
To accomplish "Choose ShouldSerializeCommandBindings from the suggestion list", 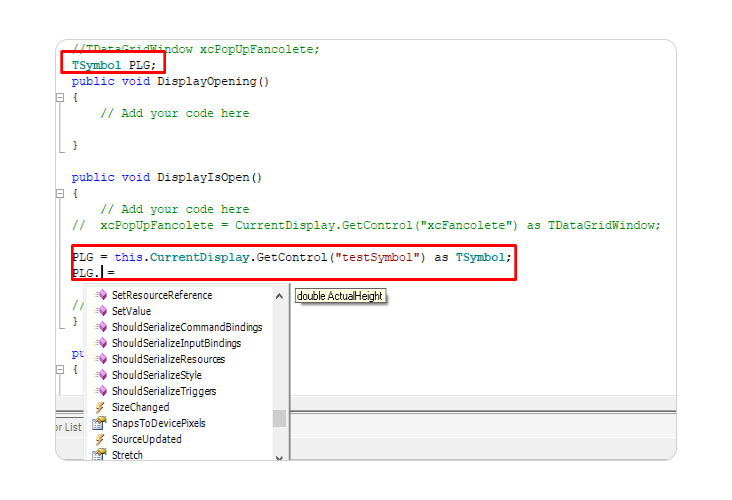I will [x=187, y=328].
